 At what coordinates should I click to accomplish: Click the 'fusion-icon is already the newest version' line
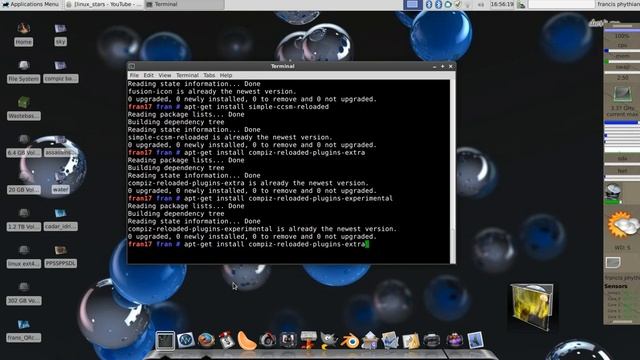pyautogui.click(x=212, y=91)
